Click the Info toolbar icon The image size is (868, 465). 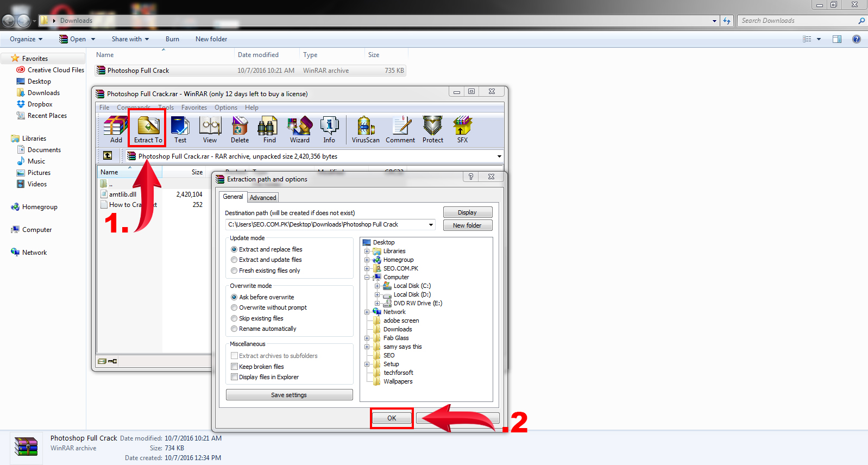pyautogui.click(x=329, y=130)
